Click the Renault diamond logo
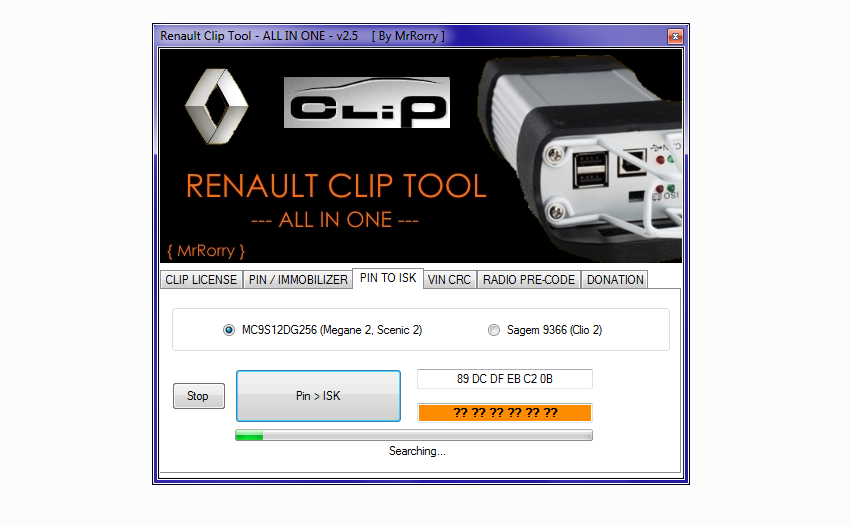Viewport: 850px width, 526px height. [x=216, y=106]
